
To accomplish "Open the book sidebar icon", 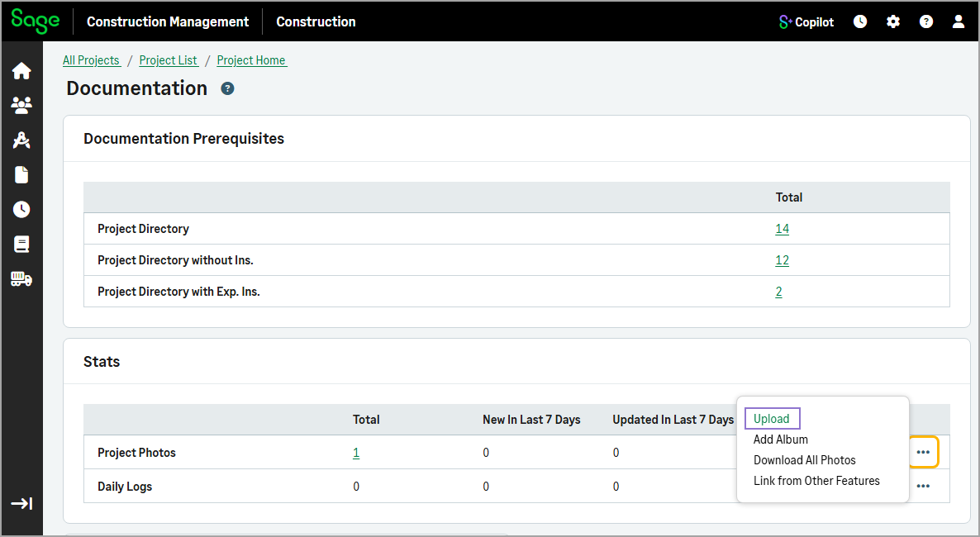I will click(x=21, y=245).
